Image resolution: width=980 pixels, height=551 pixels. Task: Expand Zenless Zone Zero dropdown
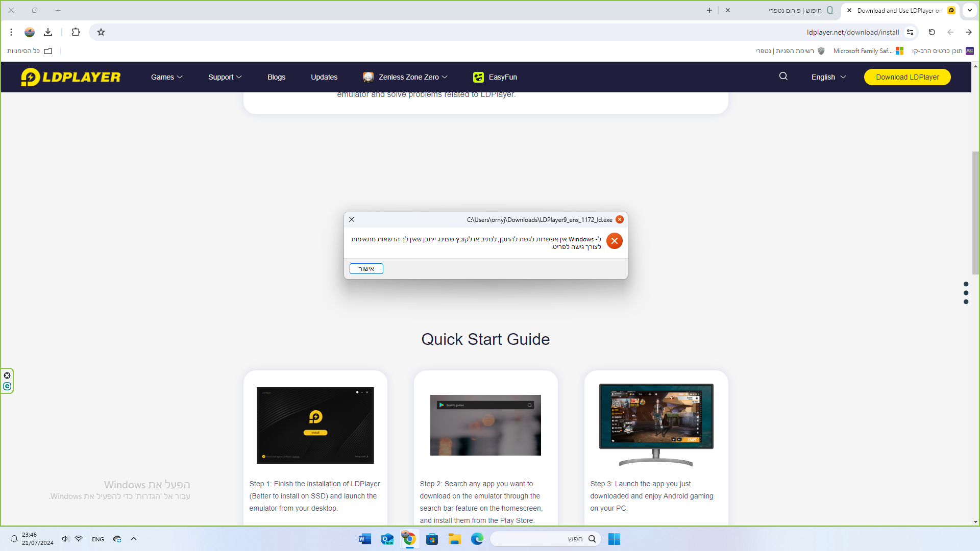coord(412,77)
